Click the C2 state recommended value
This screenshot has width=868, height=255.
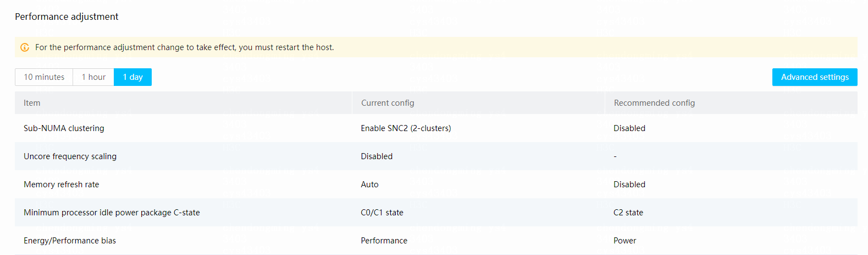628,213
